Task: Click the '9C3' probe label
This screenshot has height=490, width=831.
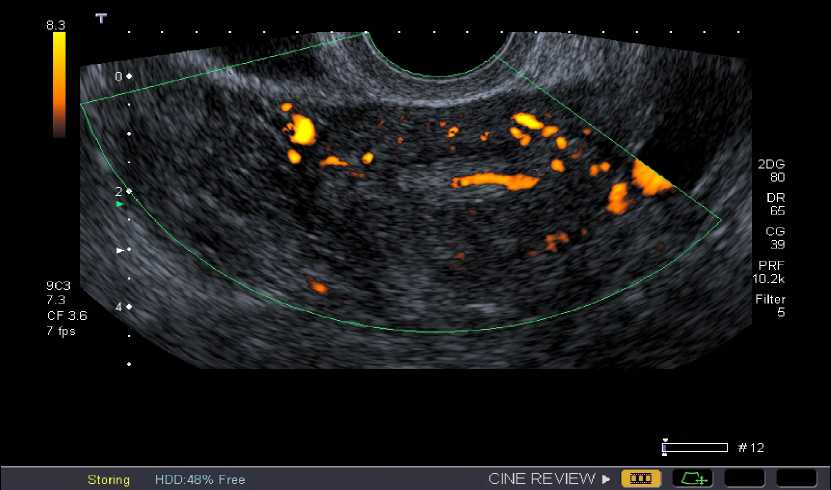Action: pyautogui.click(x=58, y=286)
